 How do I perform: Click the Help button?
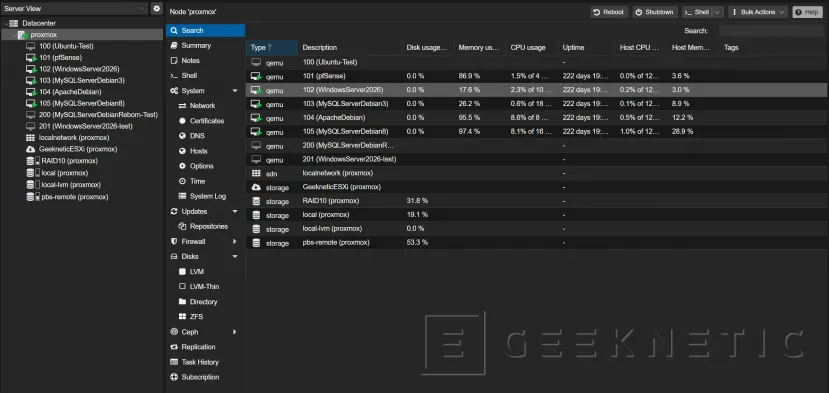[x=807, y=12]
